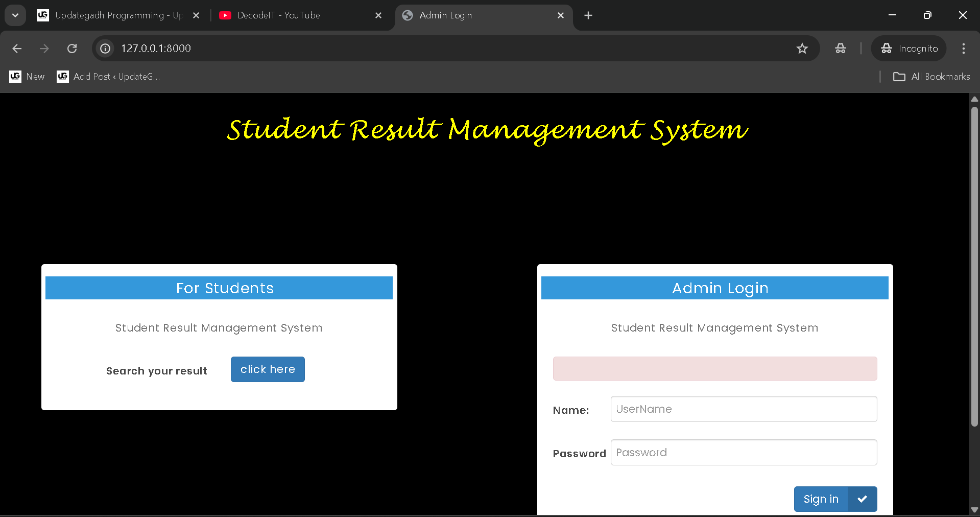This screenshot has height=517, width=980.
Task: Reload the current page
Action: 72,49
